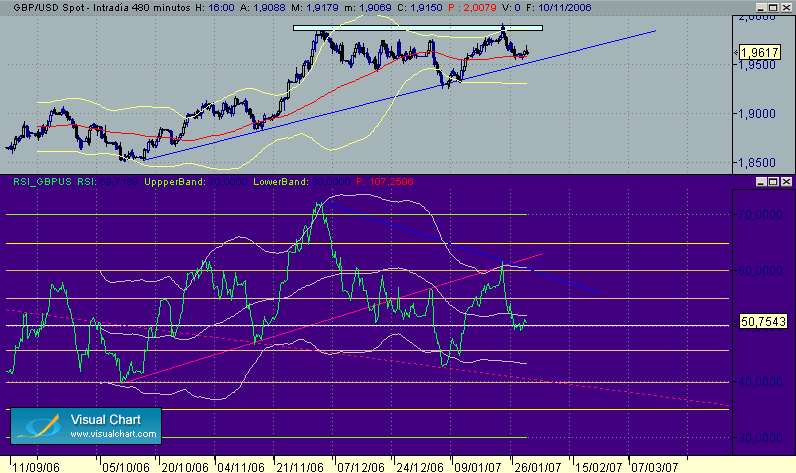Select the 50,7543 RSI value label
This screenshot has width=796, height=473.
[763, 321]
